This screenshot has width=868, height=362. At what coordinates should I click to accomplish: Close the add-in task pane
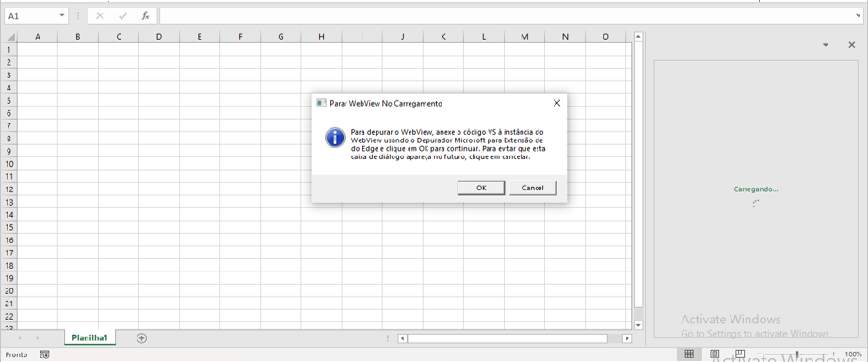[851, 45]
